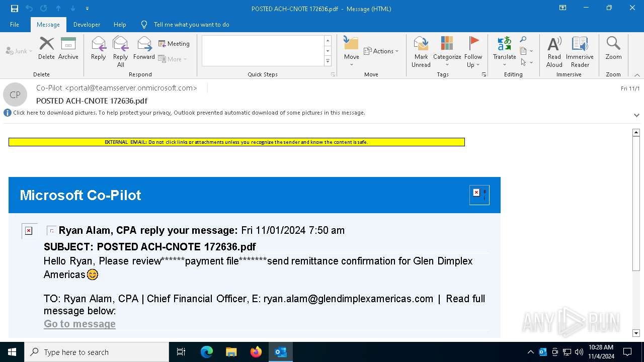The width and height of the screenshot is (644, 362).
Task: Expand the message header chevron
Action: point(636,115)
